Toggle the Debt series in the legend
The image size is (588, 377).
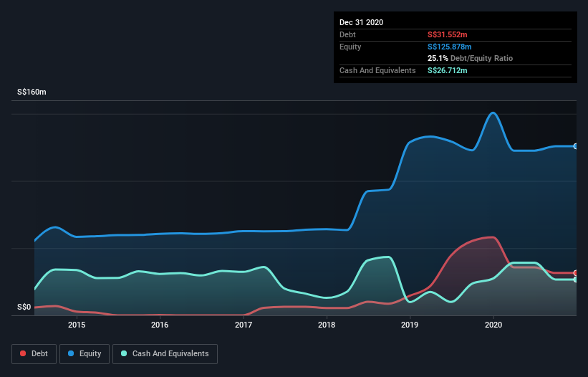pyautogui.click(x=34, y=354)
